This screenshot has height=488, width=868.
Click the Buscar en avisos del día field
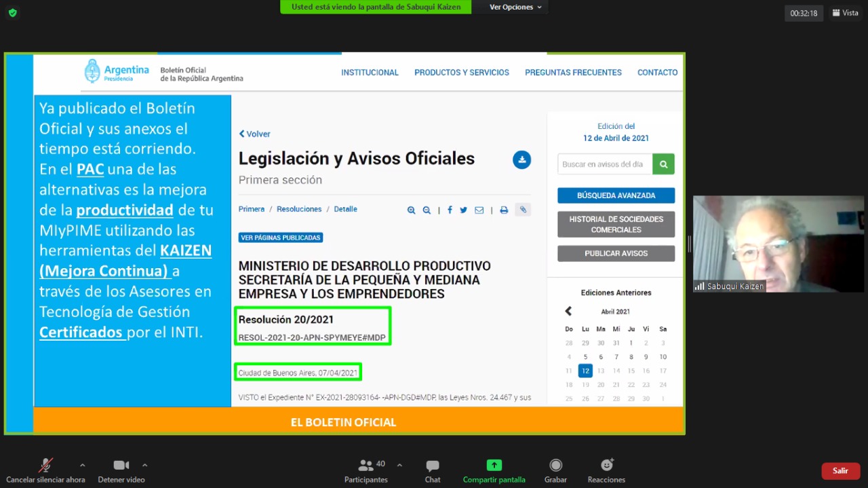tap(605, 164)
